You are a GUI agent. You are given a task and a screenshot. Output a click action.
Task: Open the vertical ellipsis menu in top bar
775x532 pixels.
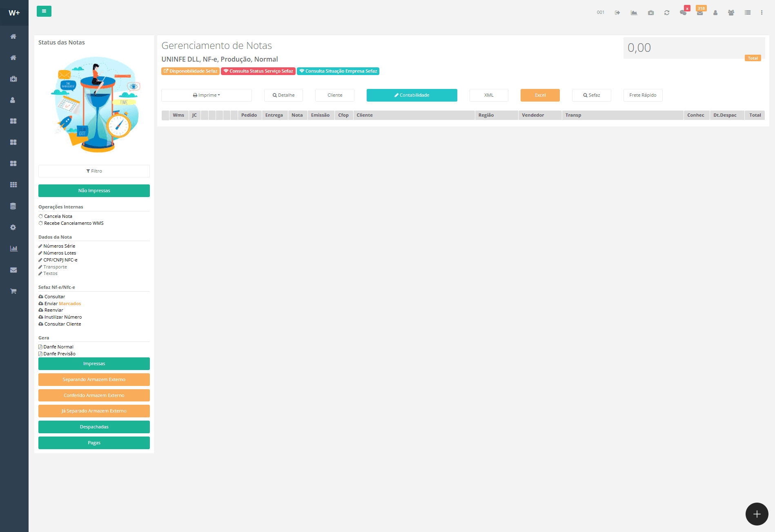pyautogui.click(x=762, y=13)
